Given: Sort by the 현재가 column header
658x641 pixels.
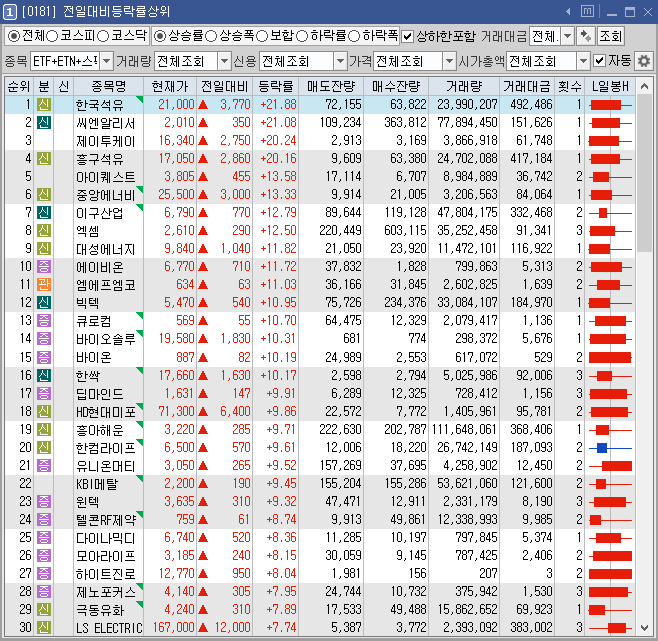Looking at the screenshot, I should click(x=170, y=86).
